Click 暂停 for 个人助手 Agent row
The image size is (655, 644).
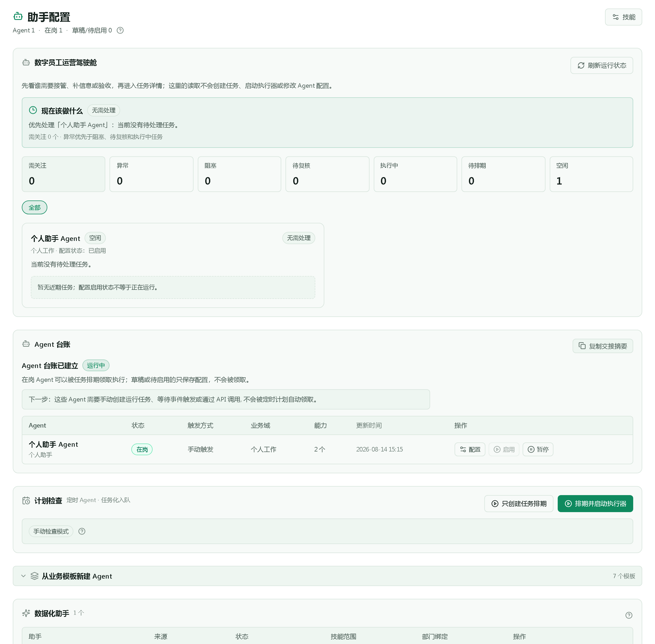click(538, 450)
